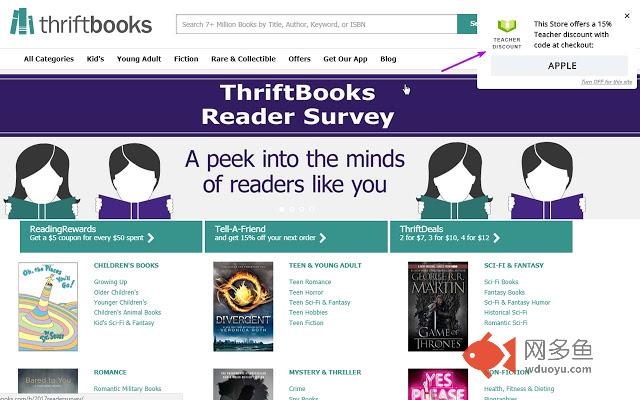This screenshot has width=640, height=400.
Task: Open the Rare & Collectible menu
Action: click(x=243, y=59)
